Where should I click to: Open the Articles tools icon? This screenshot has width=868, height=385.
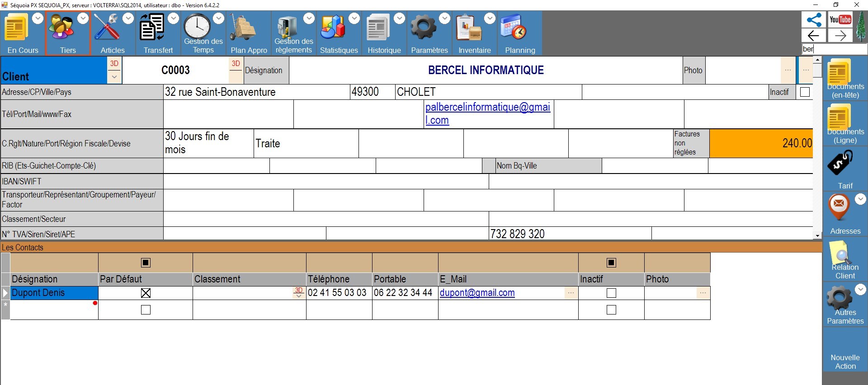(x=107, y=27)
